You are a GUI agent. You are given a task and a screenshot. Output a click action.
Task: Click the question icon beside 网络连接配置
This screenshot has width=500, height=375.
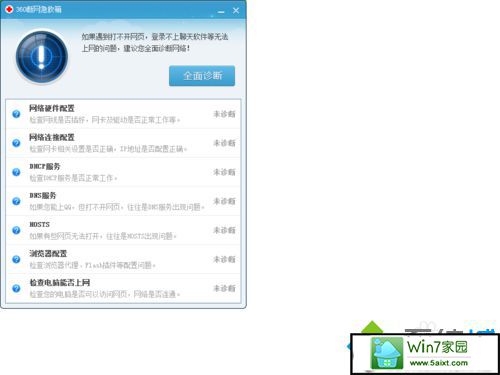16,143
